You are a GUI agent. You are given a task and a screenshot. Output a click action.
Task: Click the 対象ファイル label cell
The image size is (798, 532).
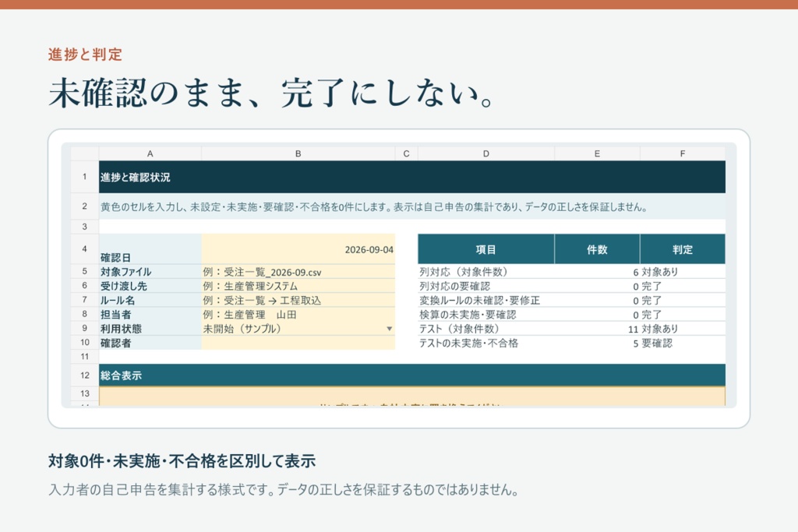pyautogui.click(x=150, y=272)
